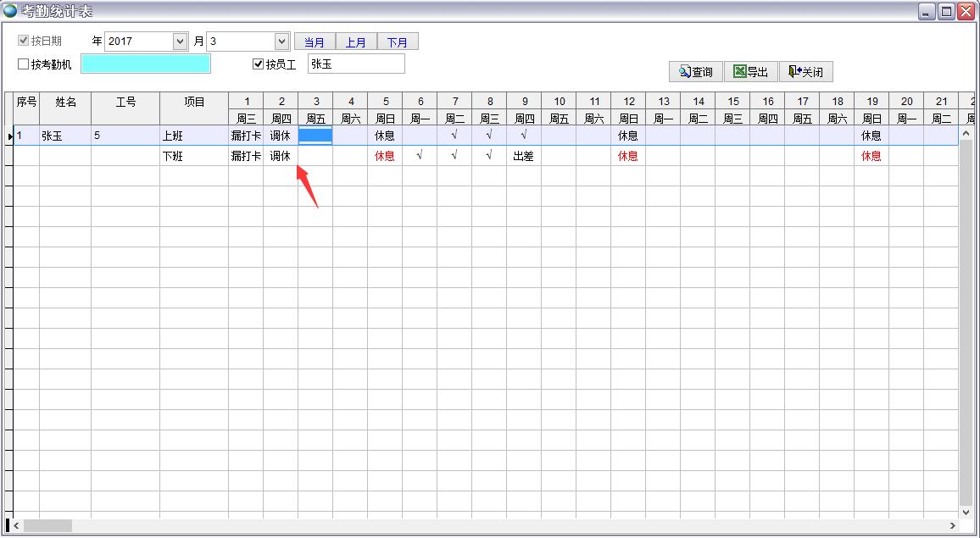Click the 调休 cell under day 2

click(281, 135)
